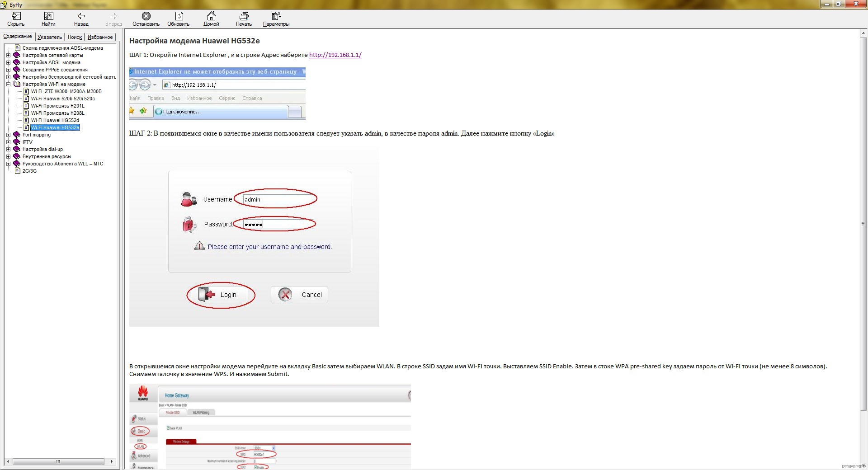The width and height of the screenshot is (868, 470).
Task: Select Wi-Fi Huawei HG532e topic
Action: click(x=55, y=127)
